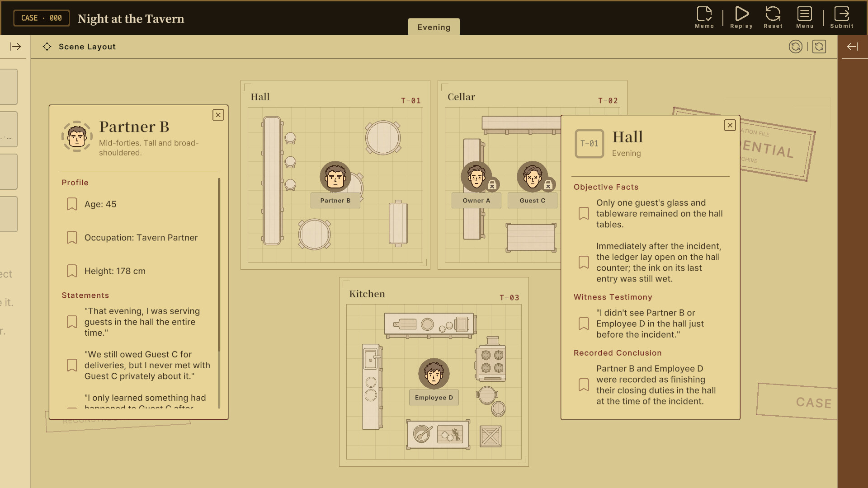Collapse the right sidebar arrow
The height and width of the screenshot is (488, 868).
coord(853,47)
